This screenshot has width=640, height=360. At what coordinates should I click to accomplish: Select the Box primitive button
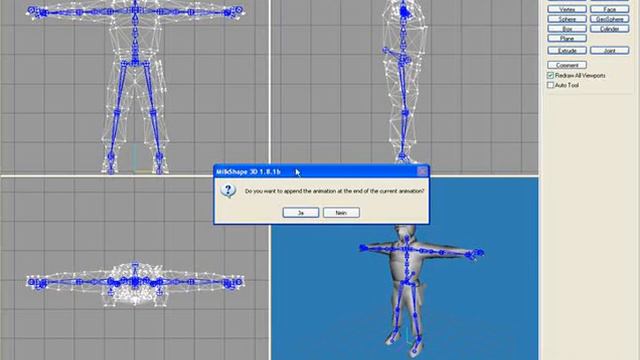tap(567, 29)
